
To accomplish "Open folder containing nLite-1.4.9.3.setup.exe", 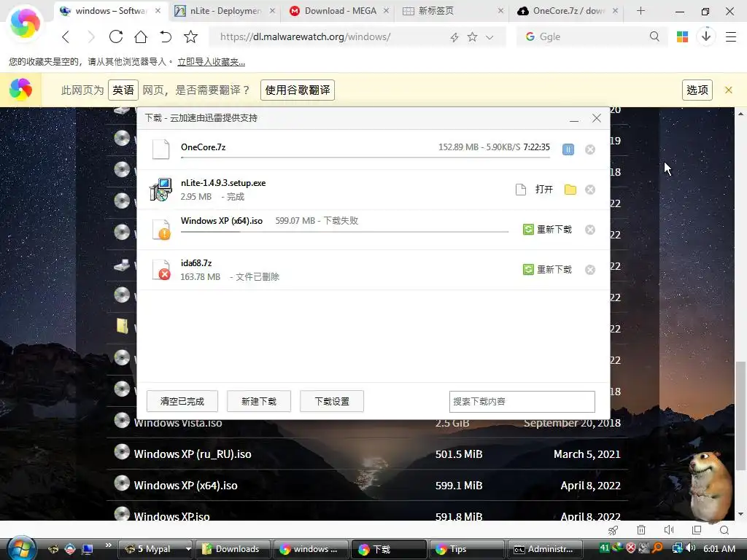I will (x=570, y=190).
